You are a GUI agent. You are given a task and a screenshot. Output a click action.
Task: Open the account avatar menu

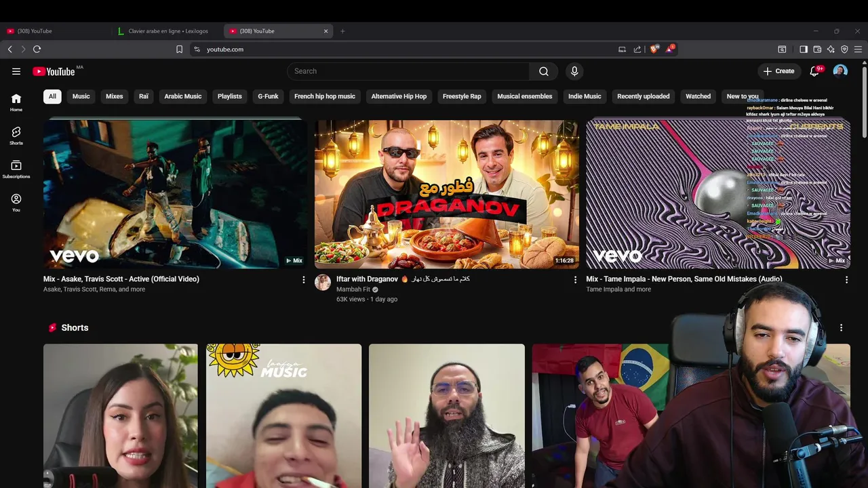[840, 71]
